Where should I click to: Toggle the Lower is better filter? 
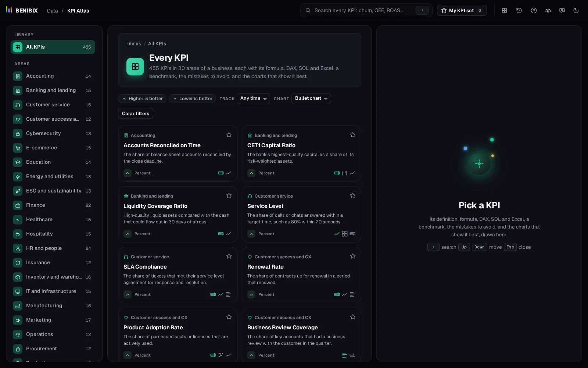[193, 99]
